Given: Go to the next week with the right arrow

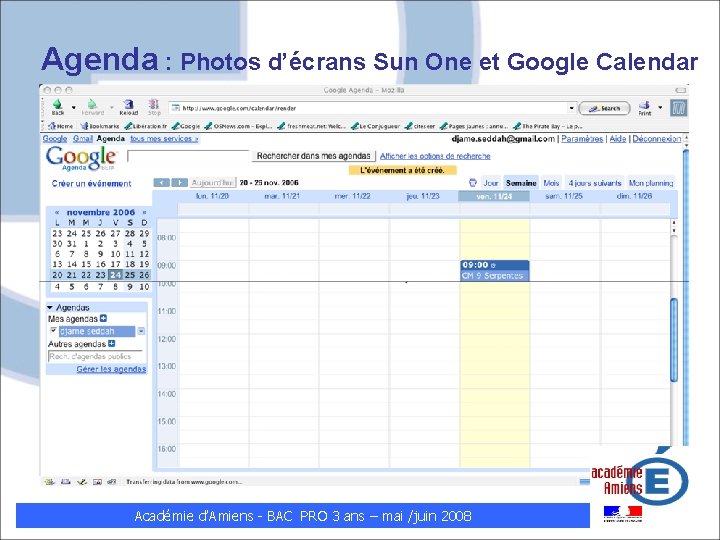Looking at the screenshot, I should tap(180, 183).
